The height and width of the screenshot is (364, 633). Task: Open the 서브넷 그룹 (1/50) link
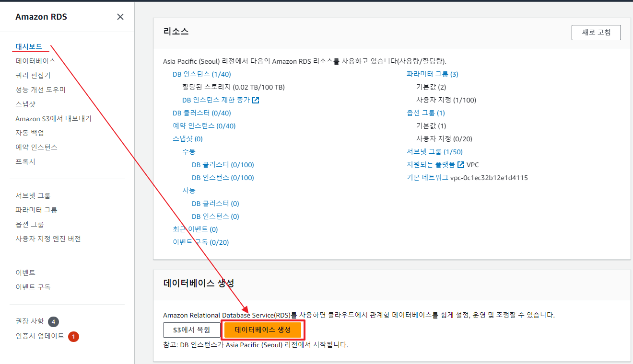tap(434, 152)
